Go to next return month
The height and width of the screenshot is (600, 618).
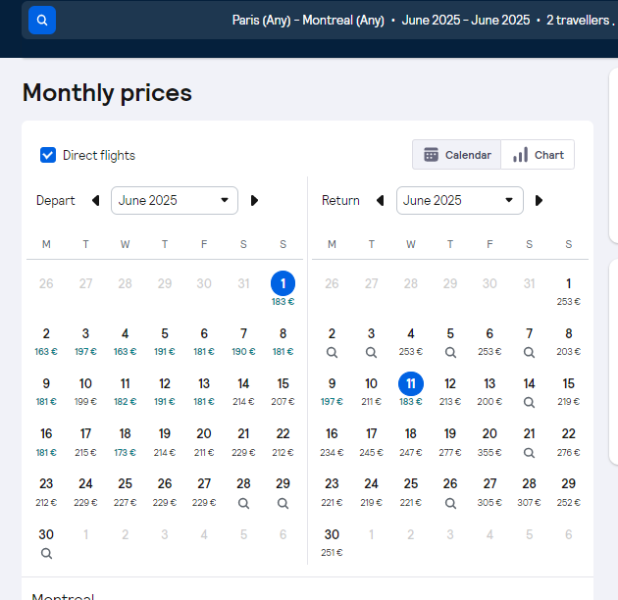(539, 201)
